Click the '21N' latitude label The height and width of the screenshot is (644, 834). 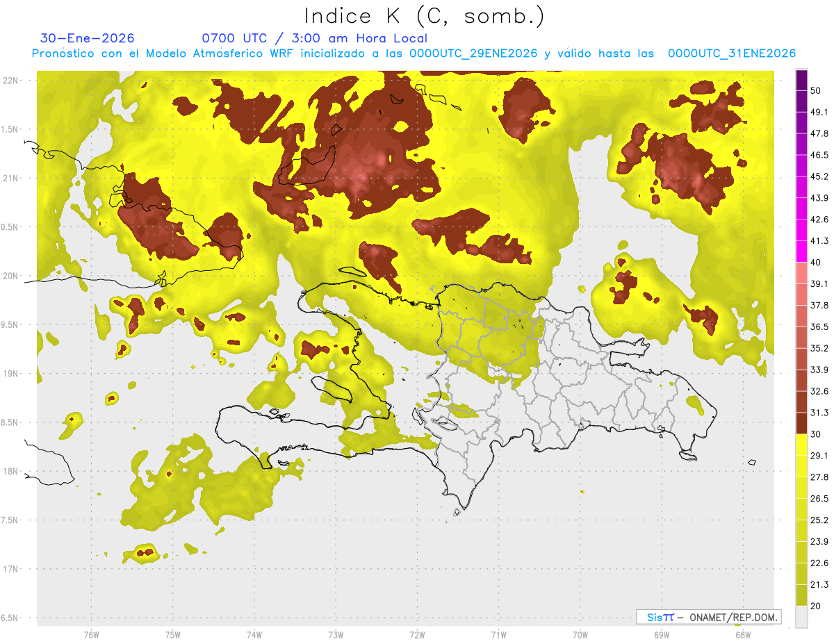pos(10,178)
